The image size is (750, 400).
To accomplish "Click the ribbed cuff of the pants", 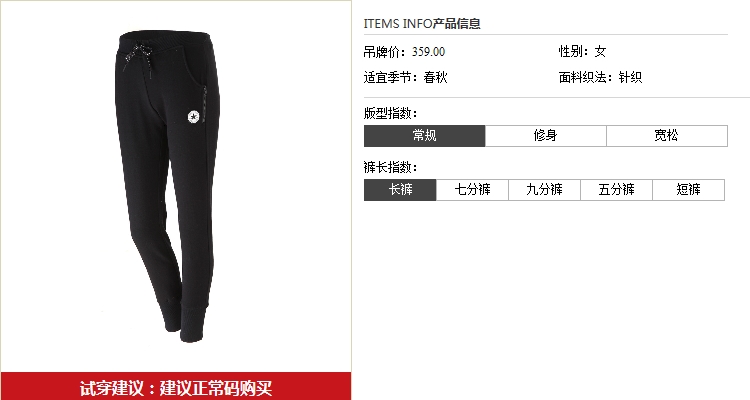I will point(194,321).
